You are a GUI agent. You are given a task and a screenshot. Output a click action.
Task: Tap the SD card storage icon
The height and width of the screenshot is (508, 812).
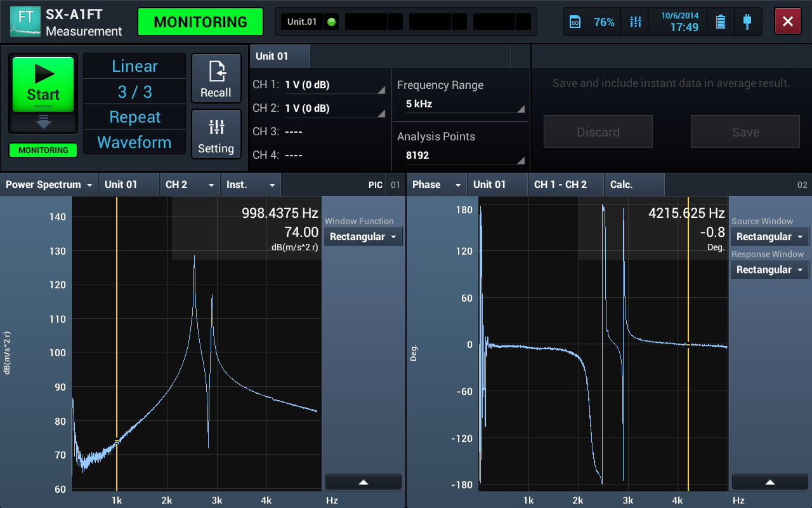click(x=575, y=22)
